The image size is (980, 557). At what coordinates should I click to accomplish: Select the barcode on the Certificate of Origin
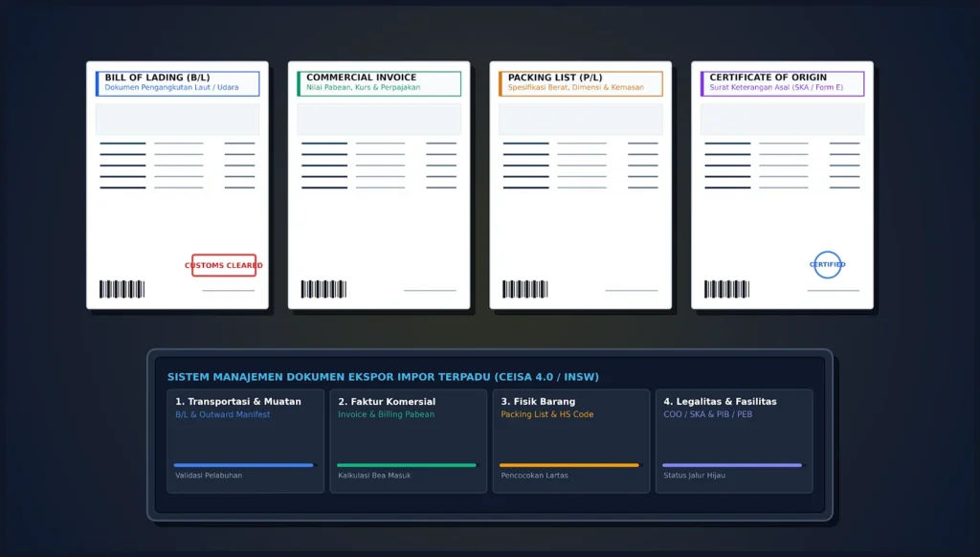727,289
